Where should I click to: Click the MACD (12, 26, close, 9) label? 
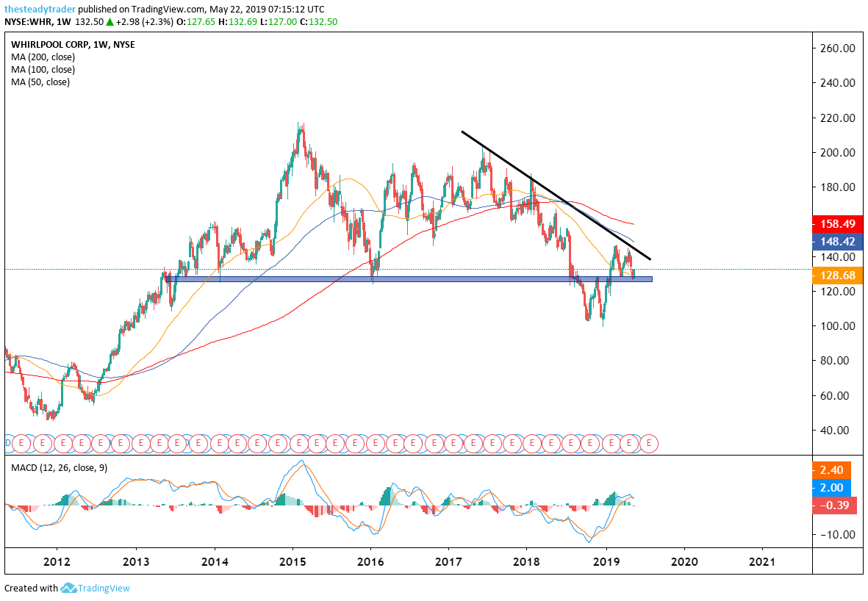click(60, 467)
